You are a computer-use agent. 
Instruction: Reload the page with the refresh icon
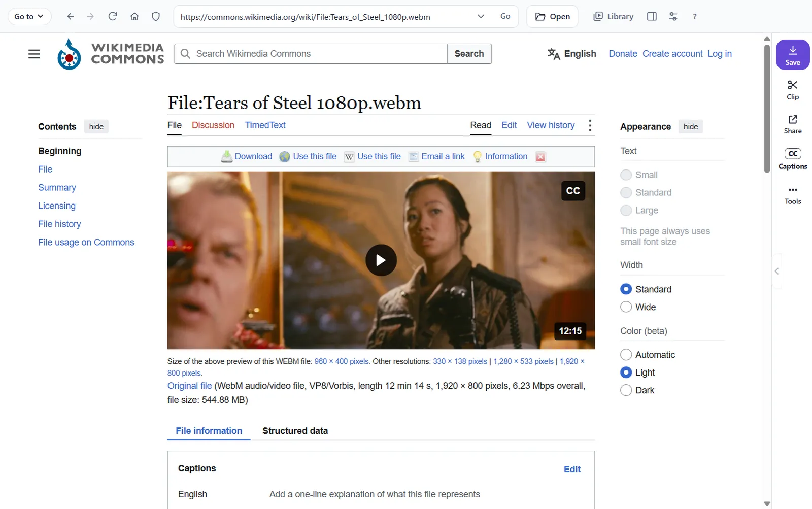(113, 16)
